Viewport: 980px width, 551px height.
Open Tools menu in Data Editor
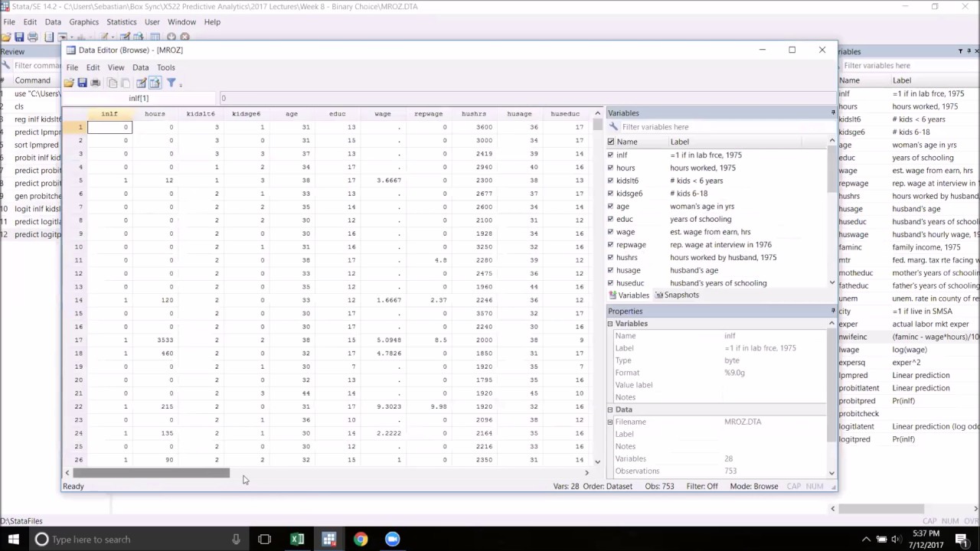click(x=166, y=67)
